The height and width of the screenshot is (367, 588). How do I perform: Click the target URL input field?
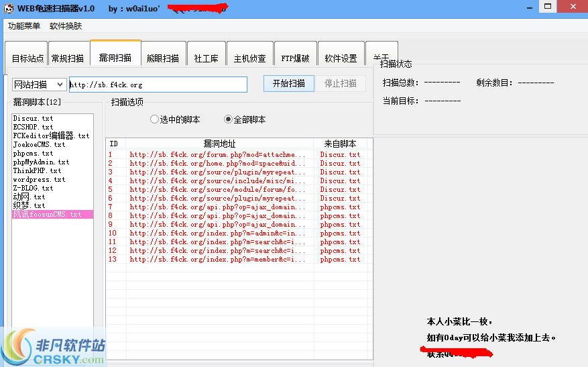click(158, 85)
